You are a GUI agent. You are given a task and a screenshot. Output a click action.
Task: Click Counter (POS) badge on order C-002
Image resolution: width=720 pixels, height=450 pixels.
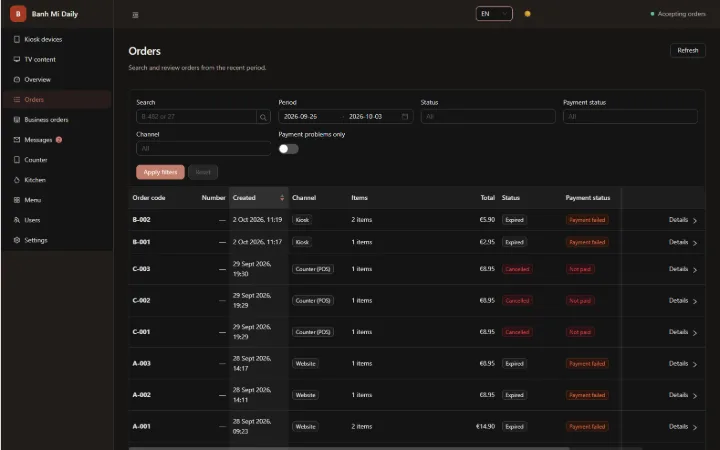(x=313, y=301)
